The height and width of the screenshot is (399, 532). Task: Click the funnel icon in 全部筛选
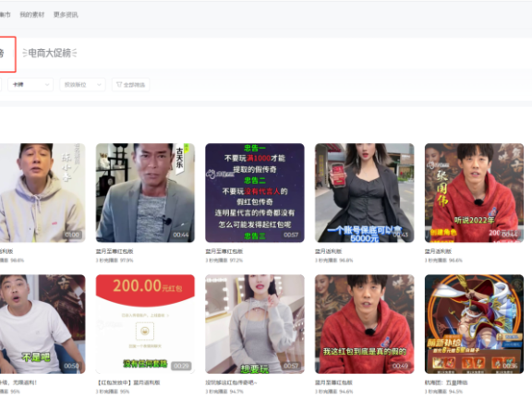coord(119,84)
